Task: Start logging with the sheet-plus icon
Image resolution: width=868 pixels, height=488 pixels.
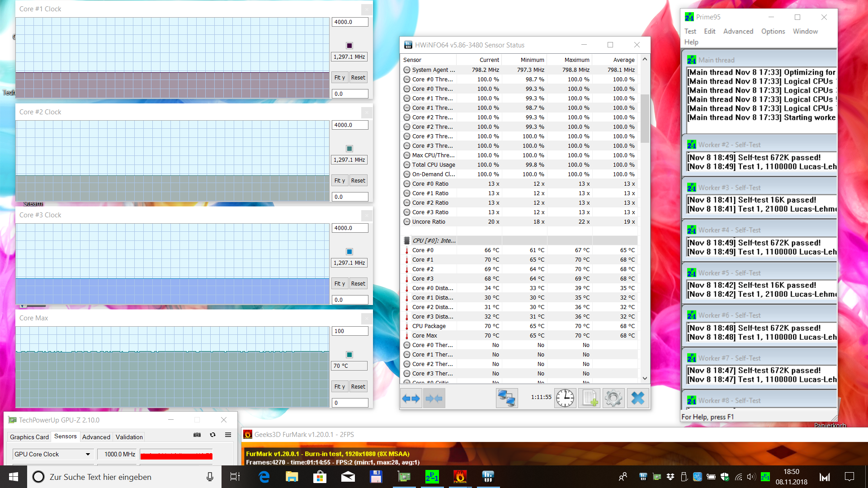Action: 590,398
